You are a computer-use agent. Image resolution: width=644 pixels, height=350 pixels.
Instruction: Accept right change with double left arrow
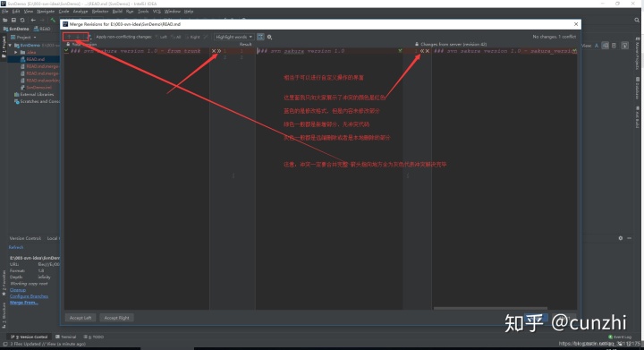(x=422, y=51)
